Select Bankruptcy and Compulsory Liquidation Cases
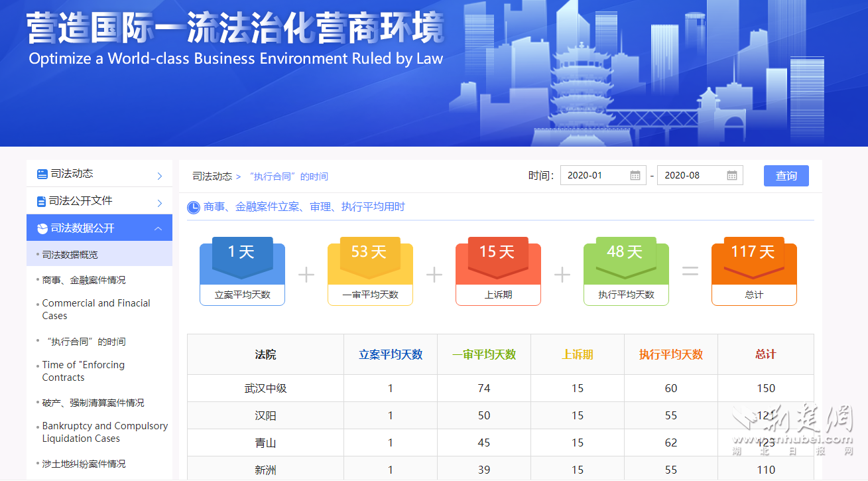 [x=104, y=432]
